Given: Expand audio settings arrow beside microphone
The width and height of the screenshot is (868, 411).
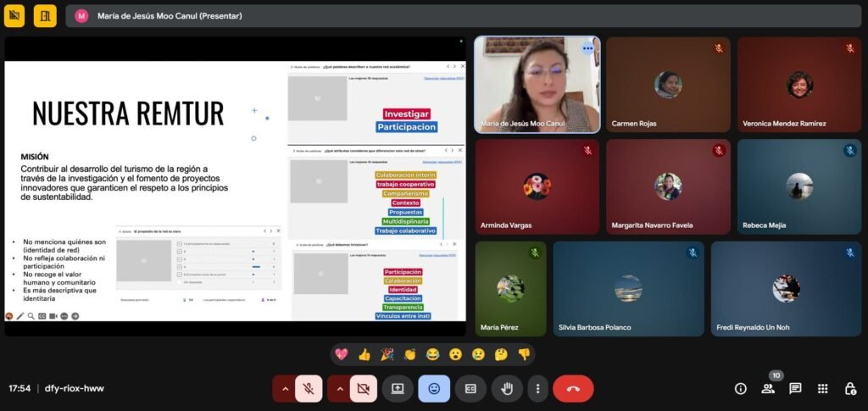Looking at the screenshot, I should point(284,389).
